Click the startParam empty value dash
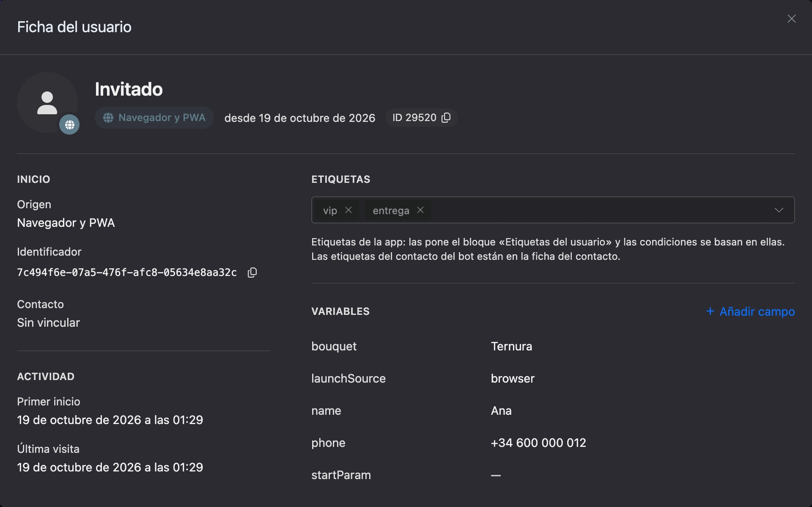Viewport: 812px width, 507px height. point(496,475)
